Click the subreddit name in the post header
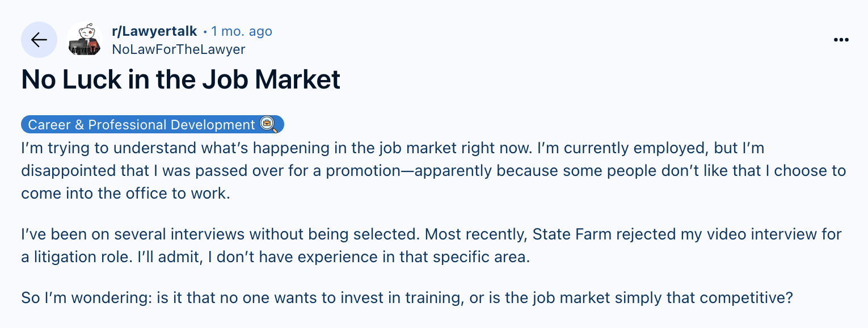 (x=154, y=31)
